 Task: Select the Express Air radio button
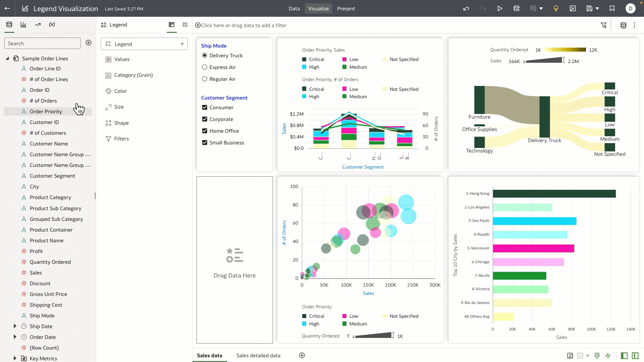pos(205,67)
